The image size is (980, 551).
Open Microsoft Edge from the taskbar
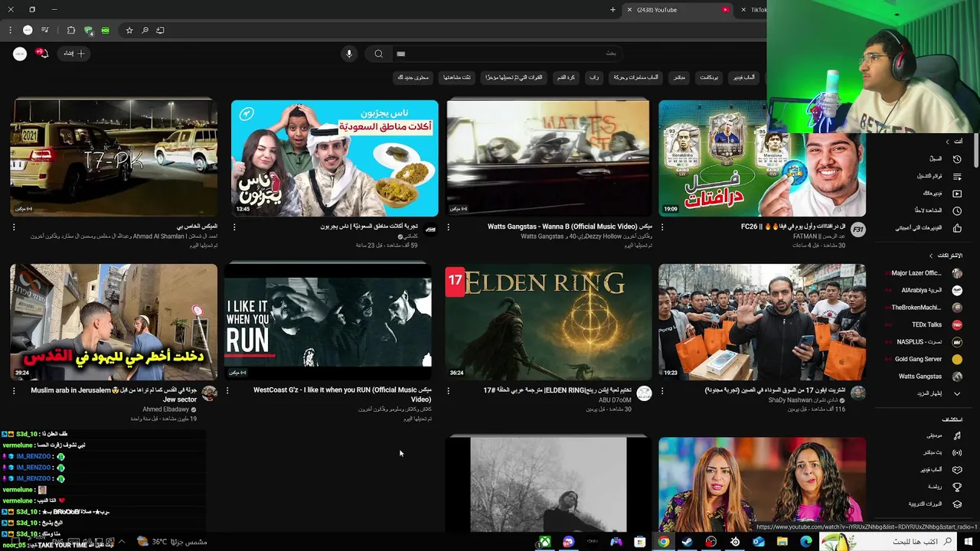[x=805, y=542]
